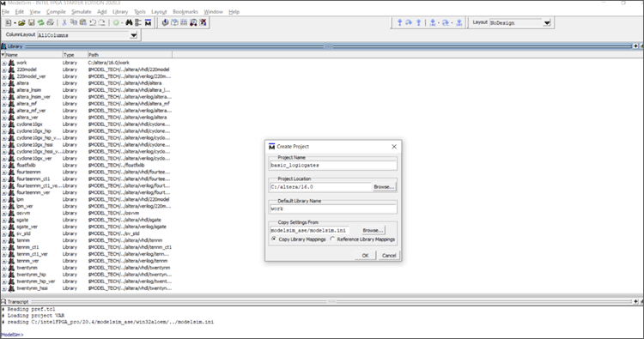Close the Create Project dialog
644x339 pixels.
pyautogui.click(x=394, y=147)
